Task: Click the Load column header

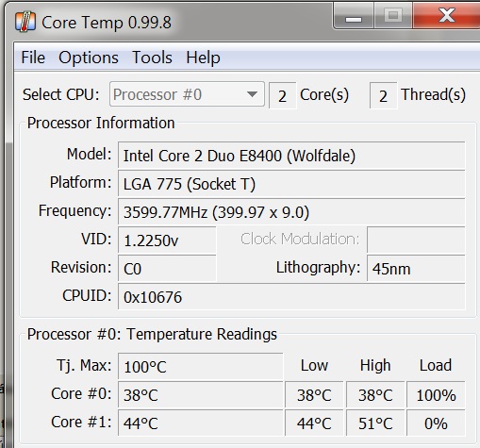Action: (x=436, y=365)
